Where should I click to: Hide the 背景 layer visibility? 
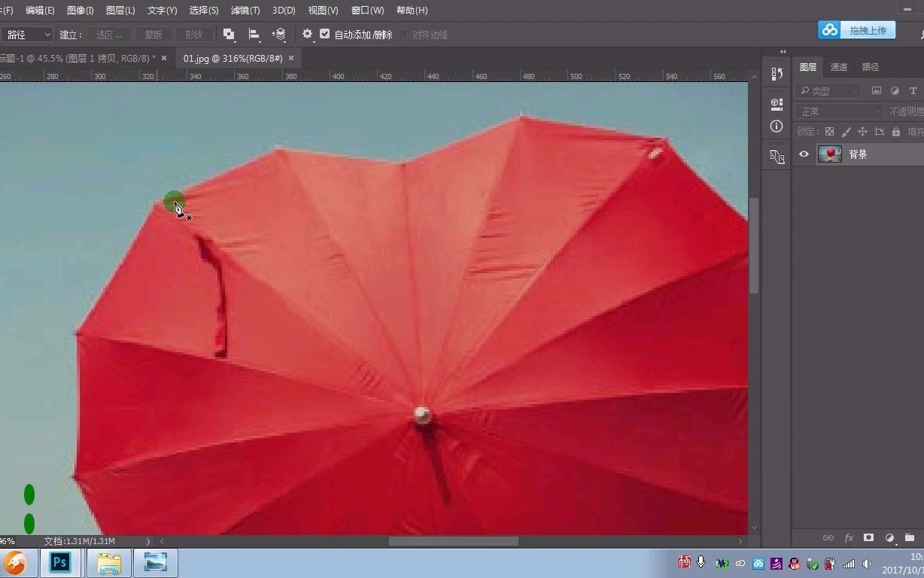click(x=804, y=154)
